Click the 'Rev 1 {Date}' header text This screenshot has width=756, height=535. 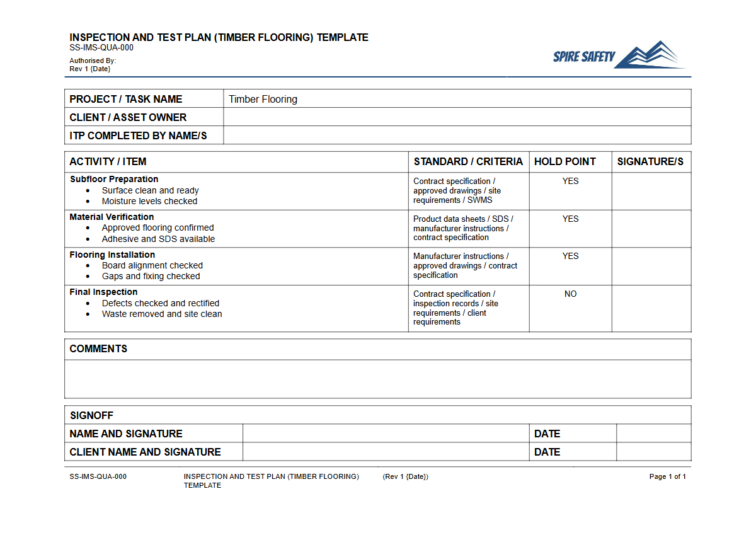[90, 69]
